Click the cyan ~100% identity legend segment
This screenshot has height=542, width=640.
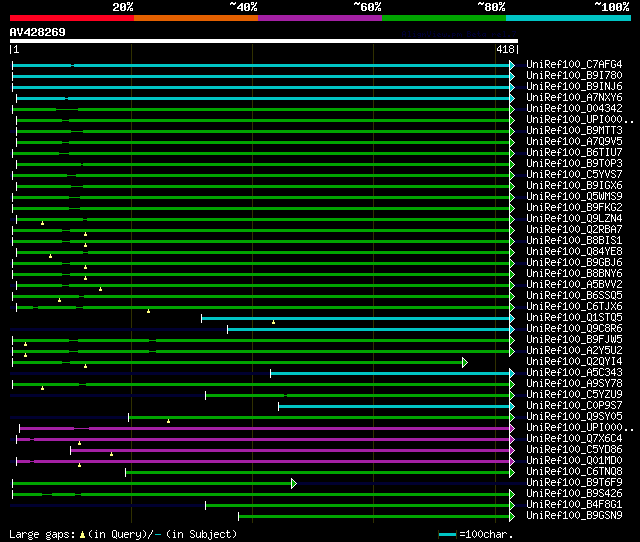569,18
